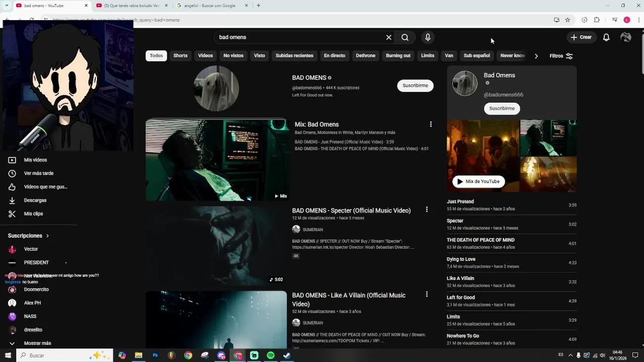This screenshot has height=362, width=644.
Task: Select the Vídeos filter chip
Action: tap(205, 56)
